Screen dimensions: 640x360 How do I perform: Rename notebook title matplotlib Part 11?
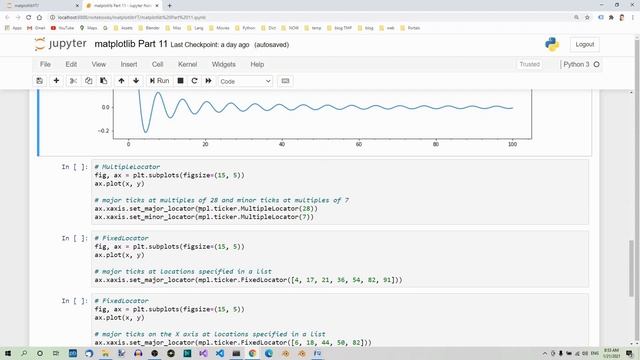pyautogui.click(x=131, y=44)
